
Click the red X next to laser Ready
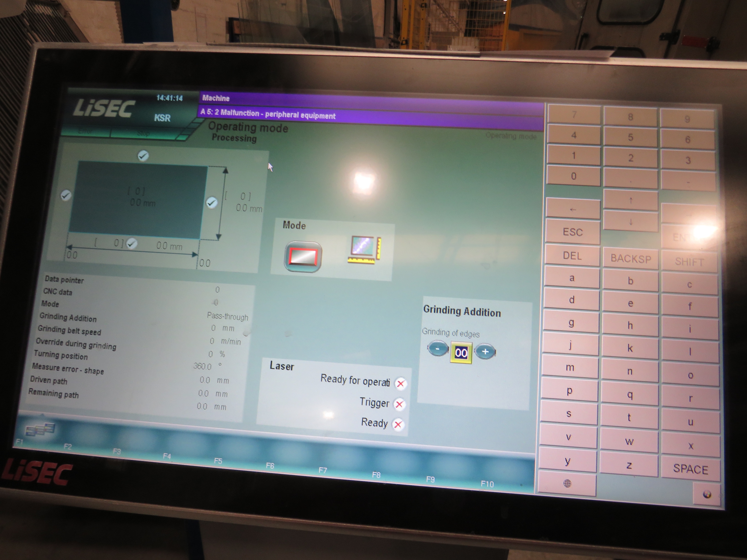coord(398,424)
